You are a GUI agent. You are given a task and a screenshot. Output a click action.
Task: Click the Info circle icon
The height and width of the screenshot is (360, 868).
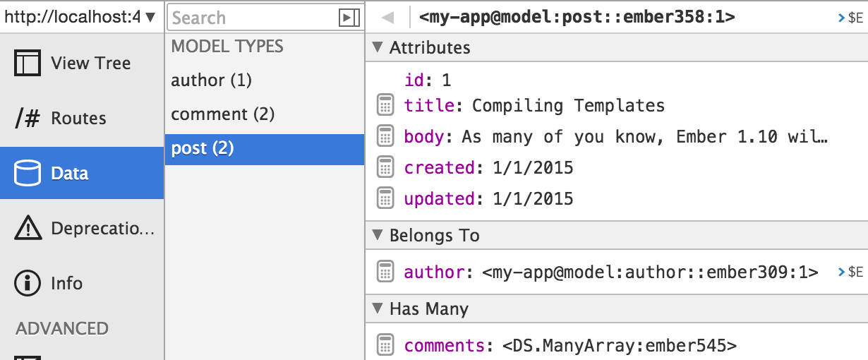click(28, 283)
